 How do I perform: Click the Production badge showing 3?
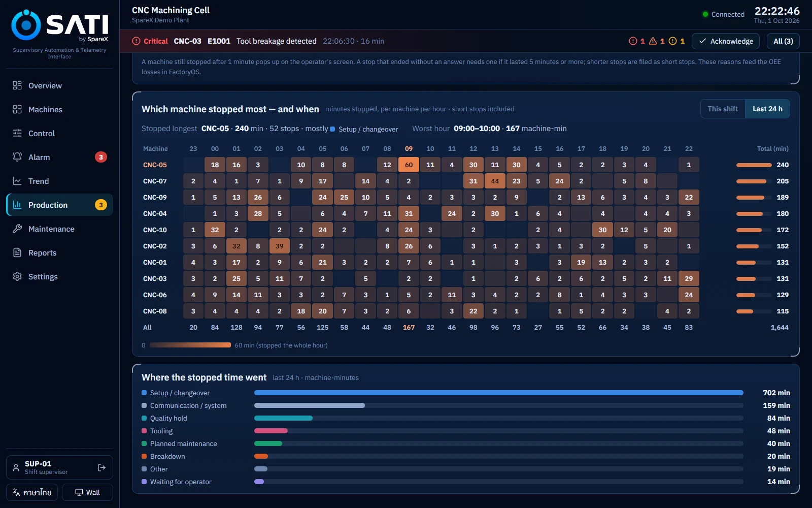[101, 205]
